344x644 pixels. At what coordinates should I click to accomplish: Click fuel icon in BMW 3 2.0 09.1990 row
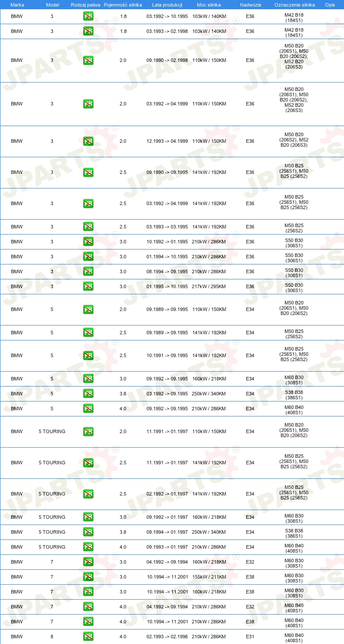88,61
